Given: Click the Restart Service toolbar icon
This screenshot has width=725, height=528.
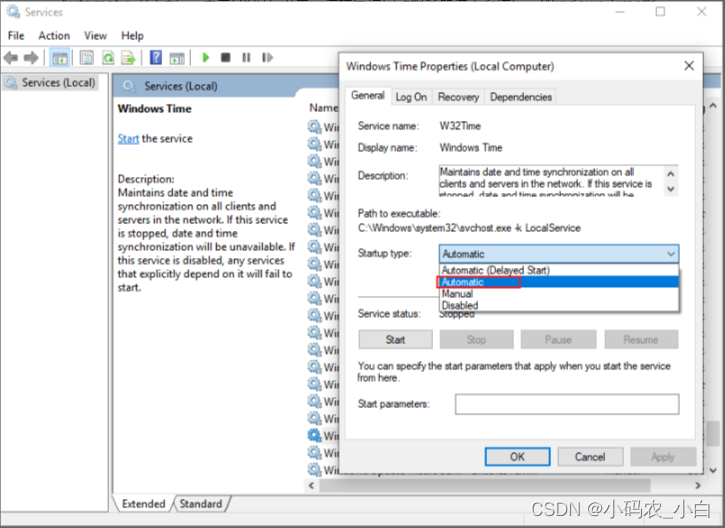Looking at the screenshot, I should coord(266,58).
